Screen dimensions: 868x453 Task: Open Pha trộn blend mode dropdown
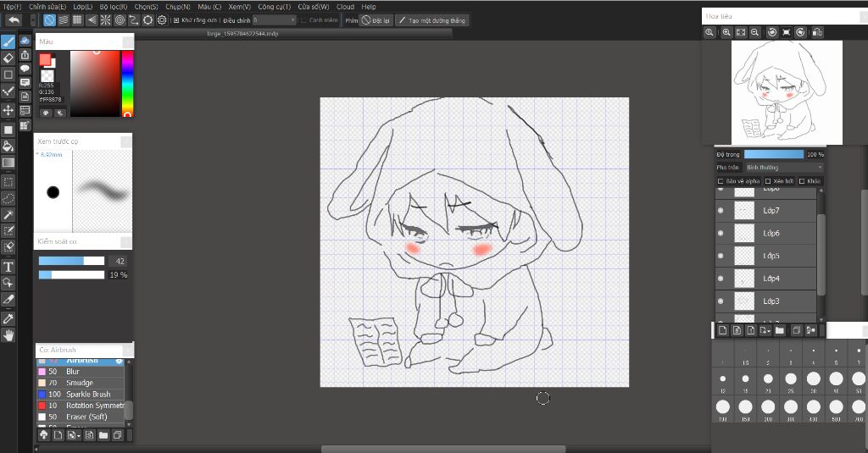click(x=784, y=168)
